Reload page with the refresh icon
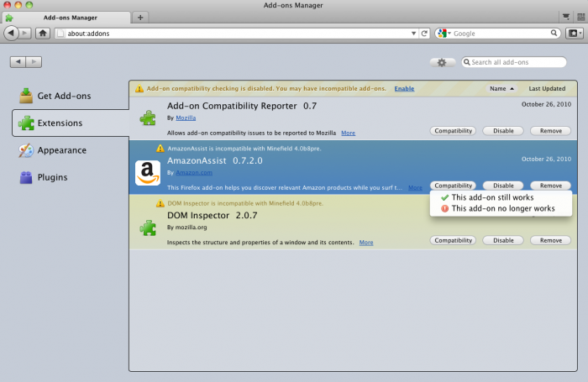The image size is (588, 382). 424,34
